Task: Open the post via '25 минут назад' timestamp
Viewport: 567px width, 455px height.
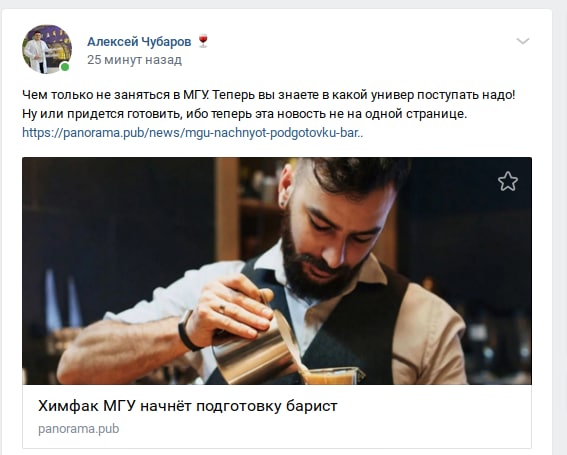Action: click(x=134, y=60)
